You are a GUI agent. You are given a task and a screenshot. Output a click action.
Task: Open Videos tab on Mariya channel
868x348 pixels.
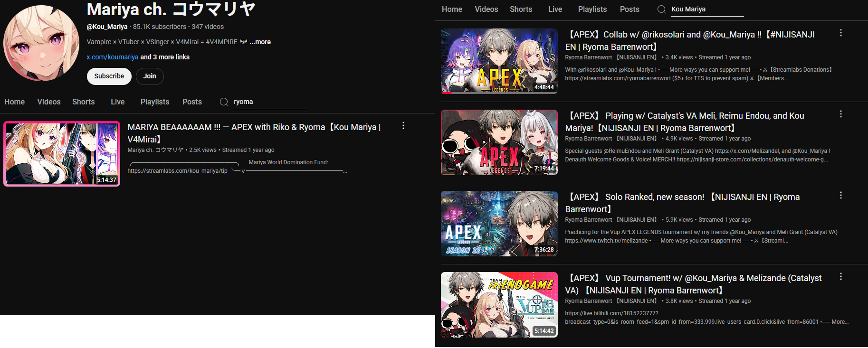pyautogui.click(x=49, y=102)
